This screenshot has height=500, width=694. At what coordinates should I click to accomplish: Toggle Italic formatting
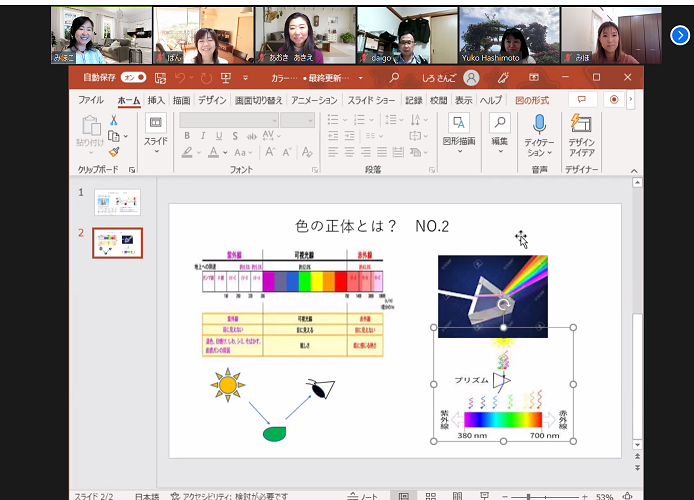(x=203, y=136)
